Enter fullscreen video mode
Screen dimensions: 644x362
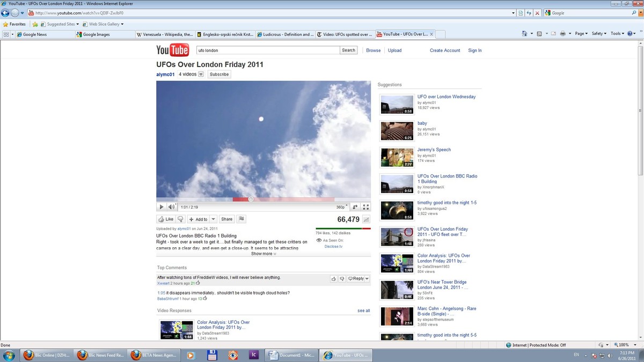[366, 206]
